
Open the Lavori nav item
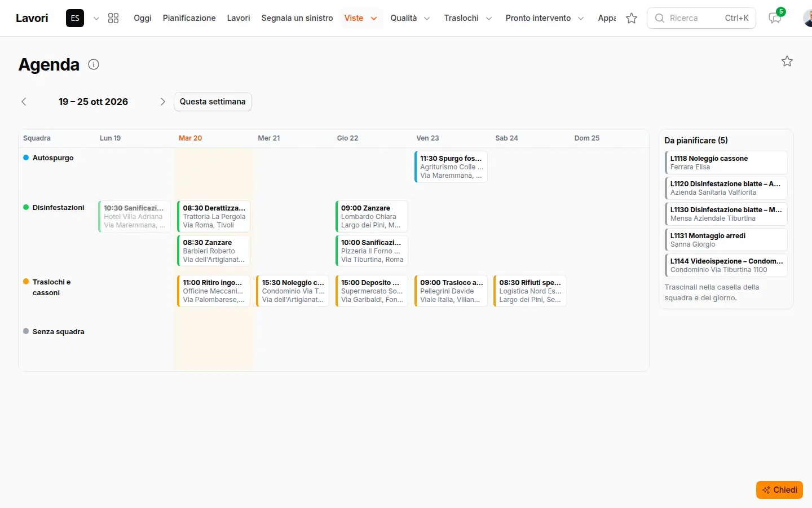pos(239,18)
